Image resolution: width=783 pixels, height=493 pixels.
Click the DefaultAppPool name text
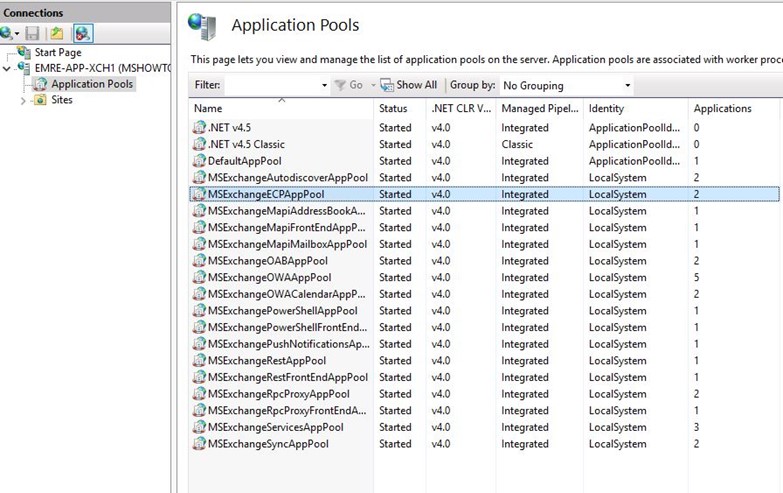tap(245, 161)
